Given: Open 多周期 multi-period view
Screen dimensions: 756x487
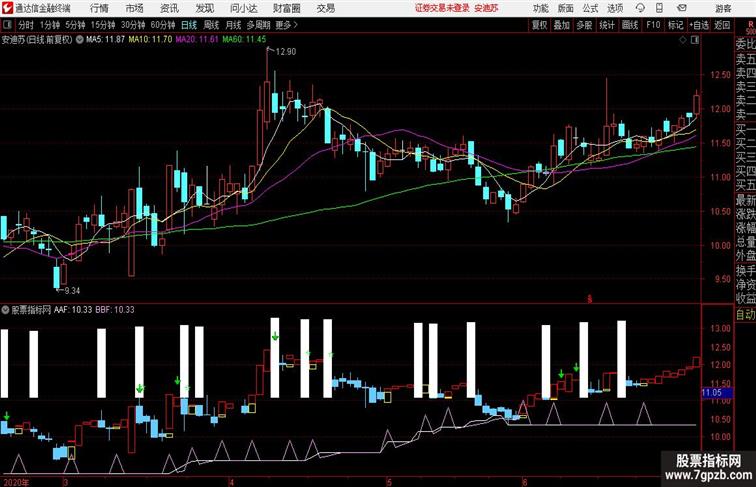Looking at the screenshot, I should [x=258, y=25].
